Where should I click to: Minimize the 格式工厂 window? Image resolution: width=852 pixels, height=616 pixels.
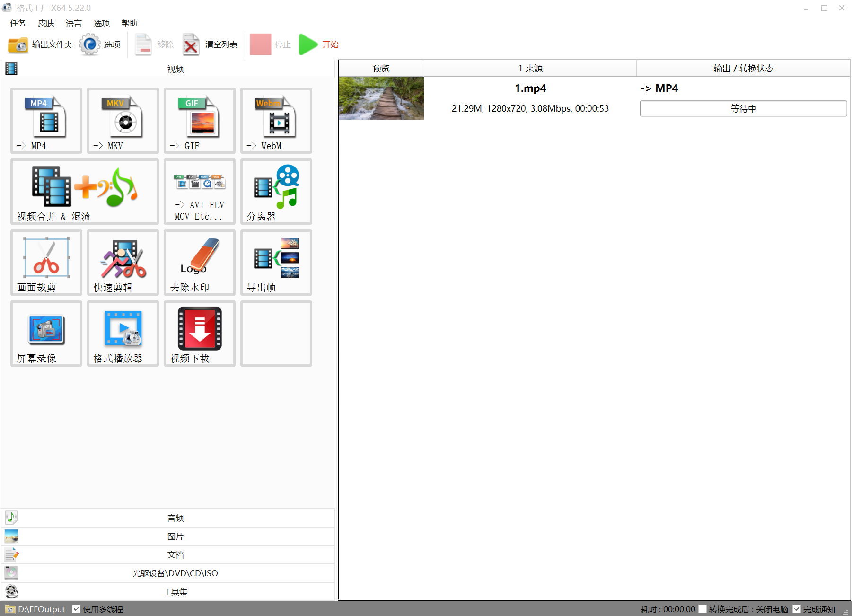(x=806, y=8)
